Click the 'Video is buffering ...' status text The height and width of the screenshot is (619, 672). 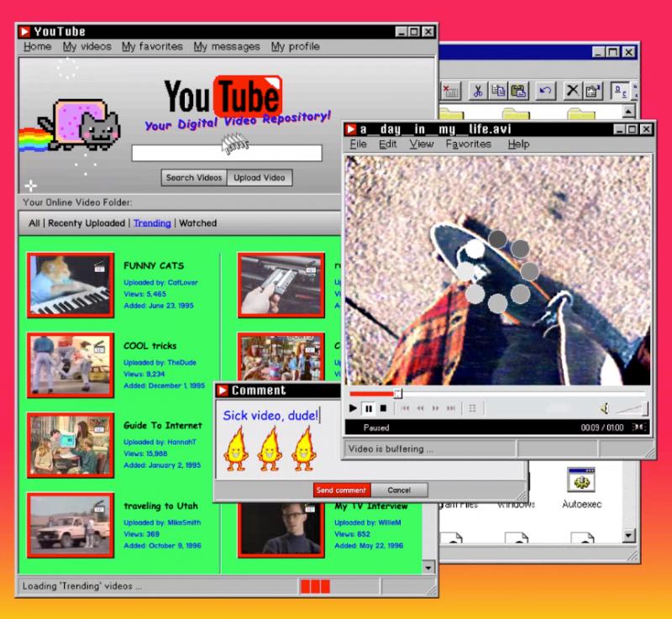391,449
